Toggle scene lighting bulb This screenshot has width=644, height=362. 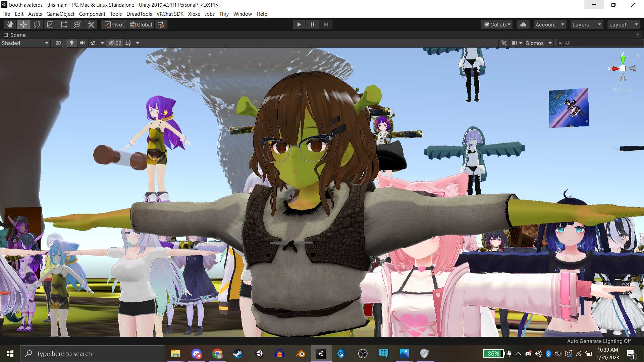tap(71, 43)
